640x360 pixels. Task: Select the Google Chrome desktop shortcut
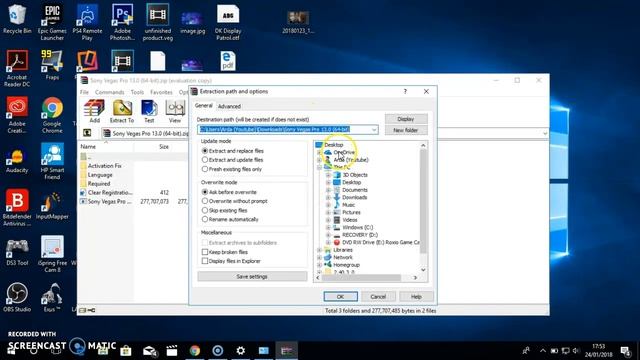[52, 115]
